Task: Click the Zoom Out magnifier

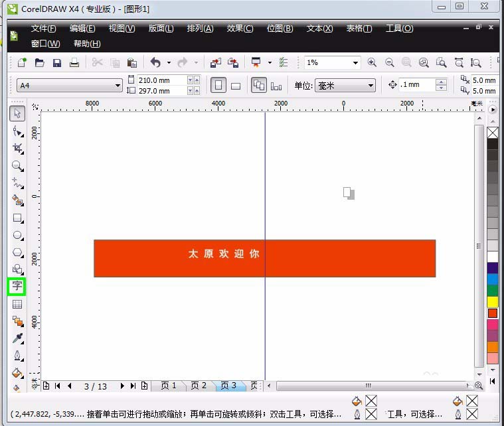Action: tap(390, 62)
